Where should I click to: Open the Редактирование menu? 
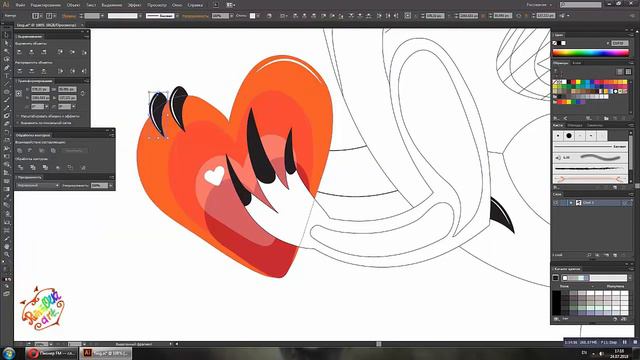click(x=46, y=5)
